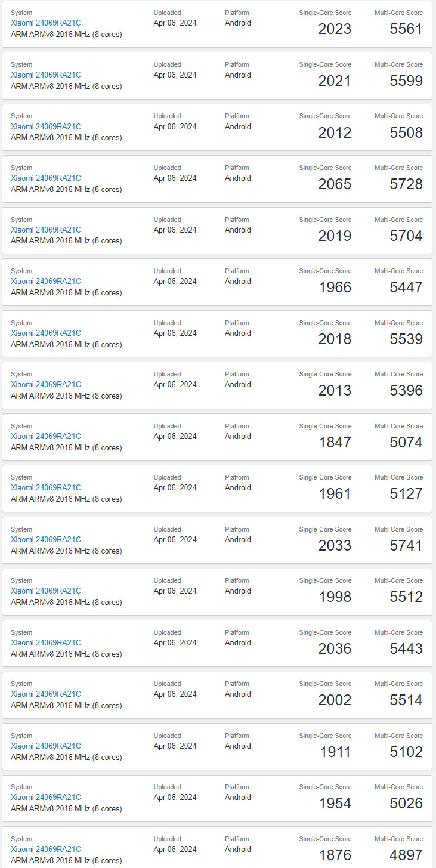Open Xiaomi link with single-core 2002
The width and height of the screenshot is (436, 868).
46,694
